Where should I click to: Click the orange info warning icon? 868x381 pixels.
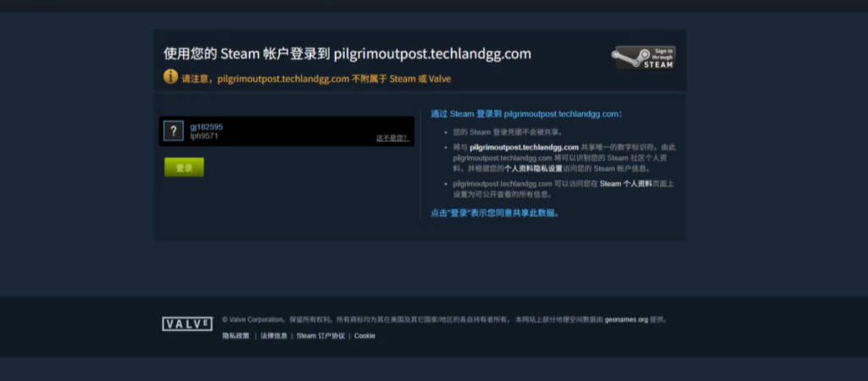point(170,77)
